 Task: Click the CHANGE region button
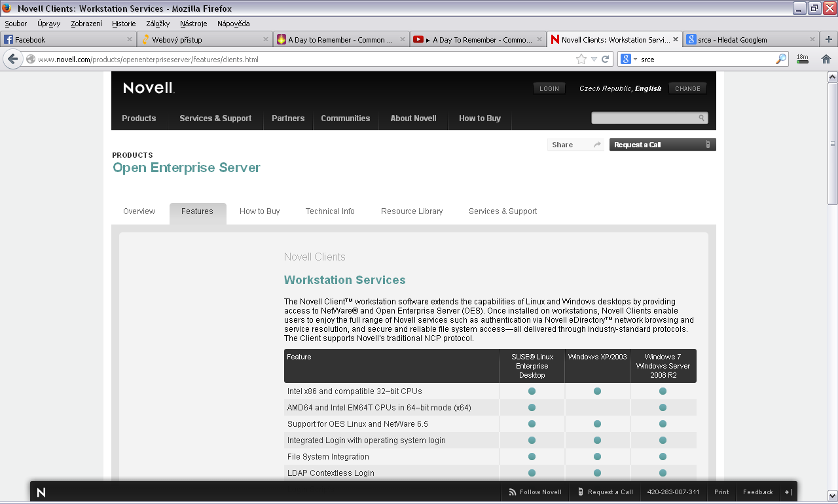coord(687,88)
